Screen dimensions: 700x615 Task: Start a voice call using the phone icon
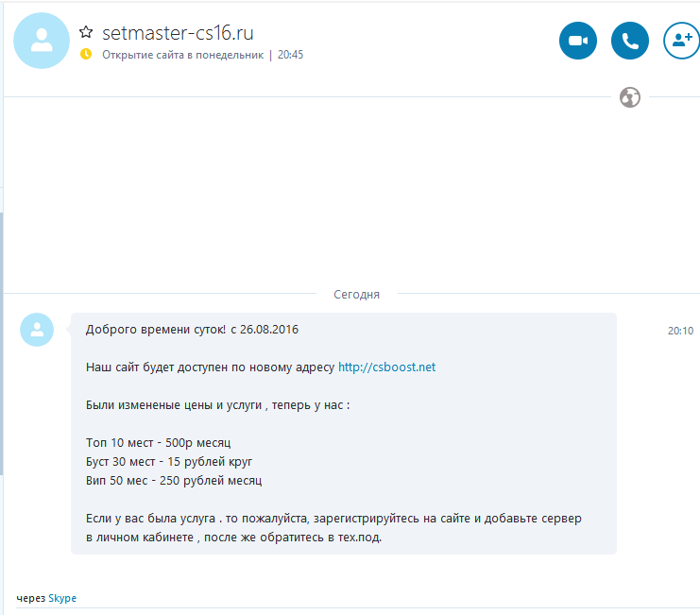click(629, 41)
